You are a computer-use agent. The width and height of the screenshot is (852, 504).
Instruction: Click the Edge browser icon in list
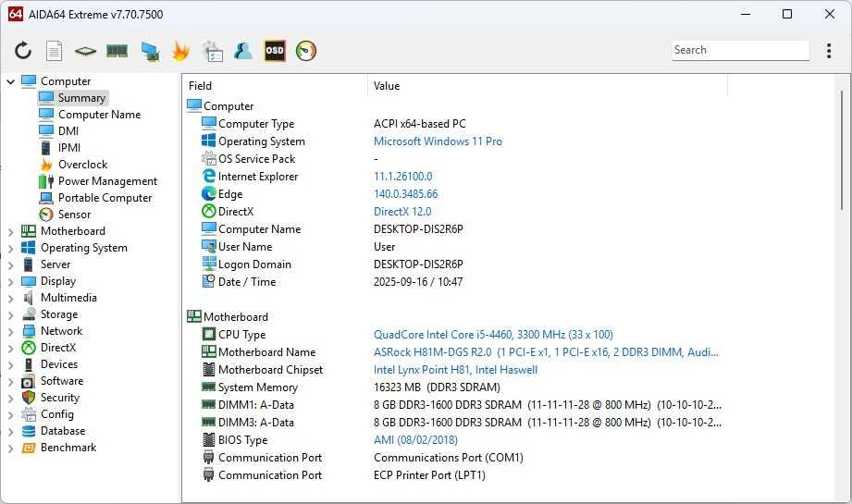[x=209, y=194]
